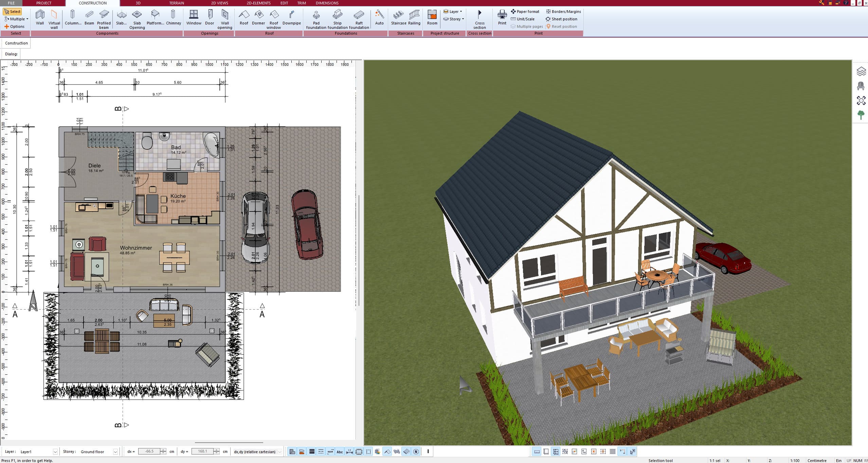Toggle the grid display in the 3D view
This screenshot has height=463, width=868.
point(613,451)
